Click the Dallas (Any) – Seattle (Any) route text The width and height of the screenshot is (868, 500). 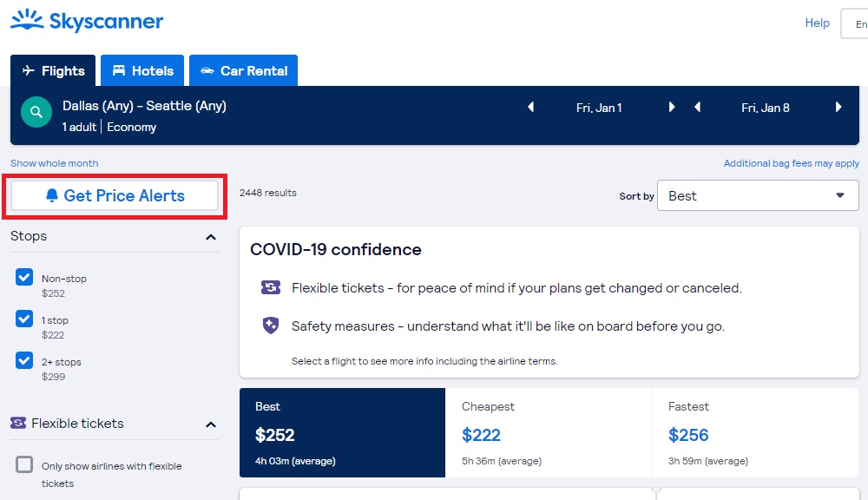pos(144,106)
